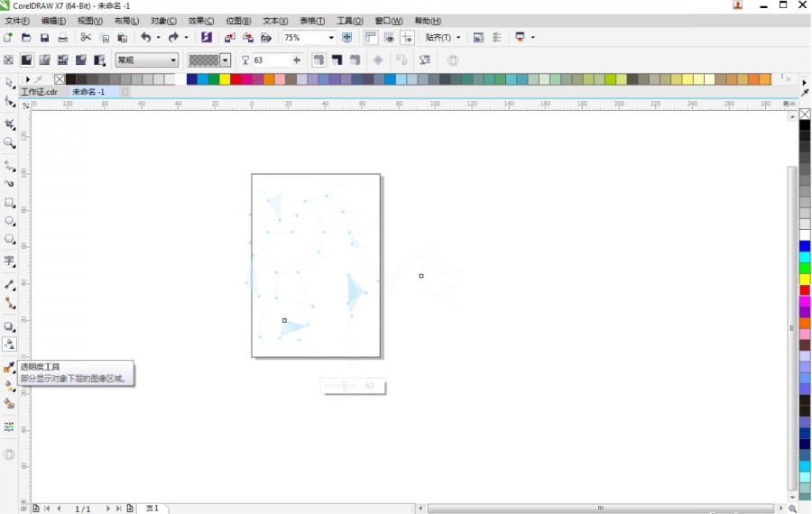Click the Export icon
Viewport: 812px width, 514px height.
point(248,37)
